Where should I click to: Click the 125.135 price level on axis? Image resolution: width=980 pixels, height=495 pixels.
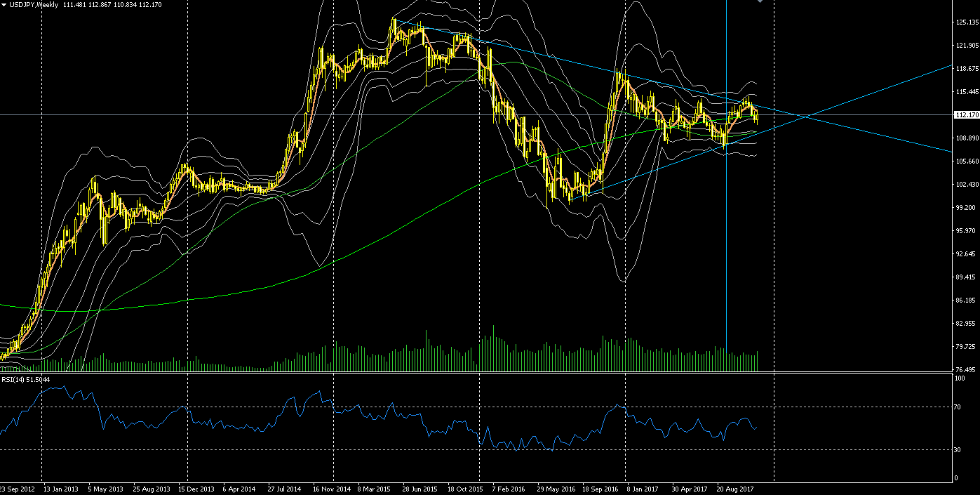(967, 22)
